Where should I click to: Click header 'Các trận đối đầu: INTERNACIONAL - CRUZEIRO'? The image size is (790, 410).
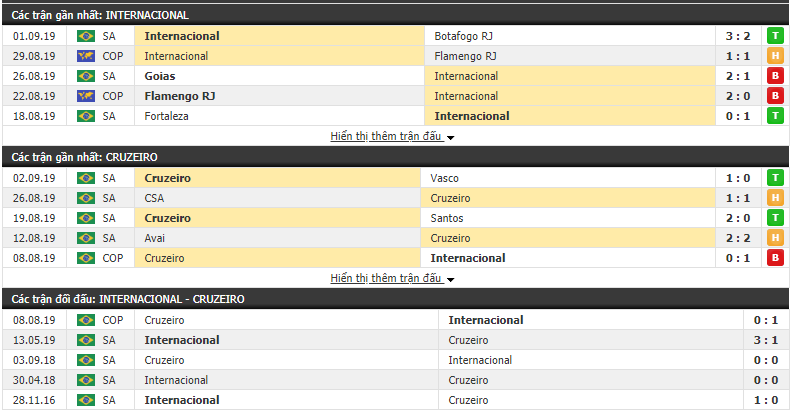[128, 299]
